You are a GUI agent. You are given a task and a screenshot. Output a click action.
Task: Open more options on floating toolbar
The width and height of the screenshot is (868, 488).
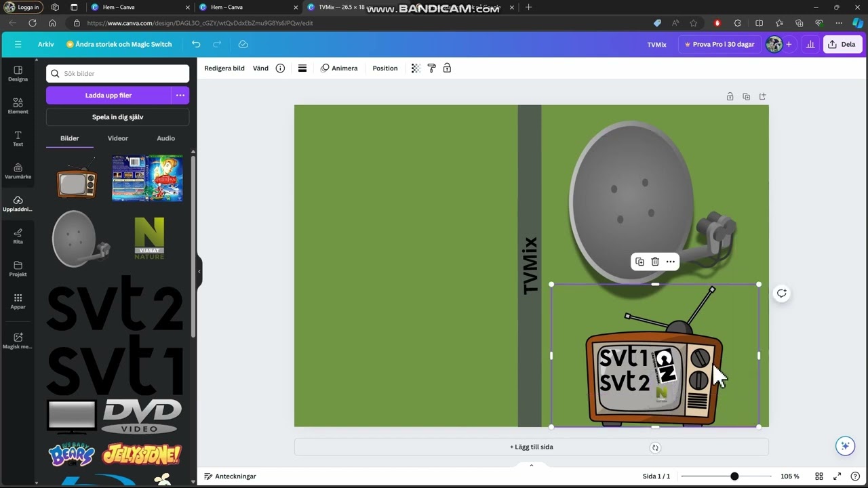pos(671,262)
